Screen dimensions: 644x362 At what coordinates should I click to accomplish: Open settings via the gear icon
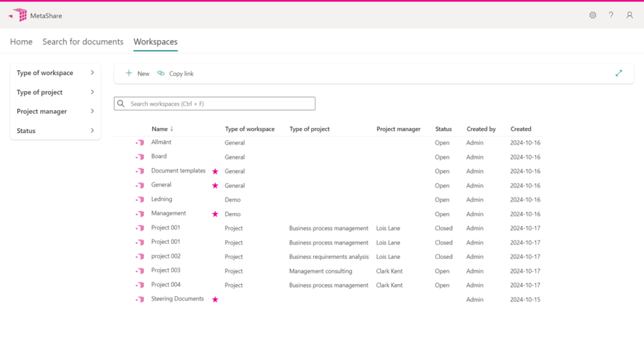pyautogui.click(x=592, y=15)
